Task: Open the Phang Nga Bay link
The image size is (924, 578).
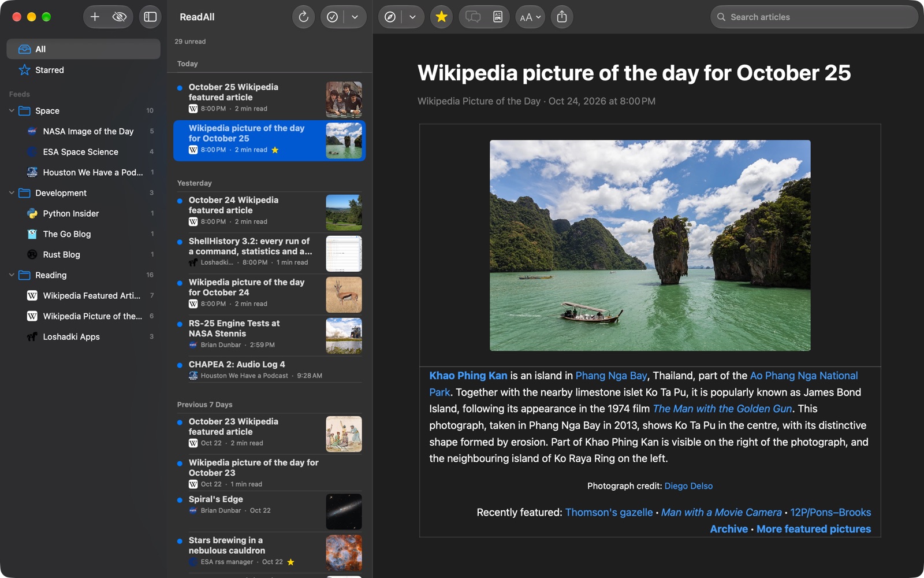Action: click(x=611, y=375)
